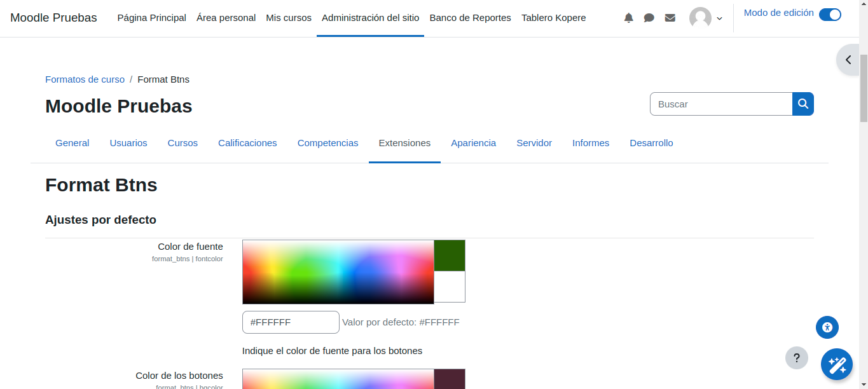Image resolution: width=868 pixels, height=389 pixels.
Task: Click the dark green preview swatch
Action: click(x=450, y=256)
